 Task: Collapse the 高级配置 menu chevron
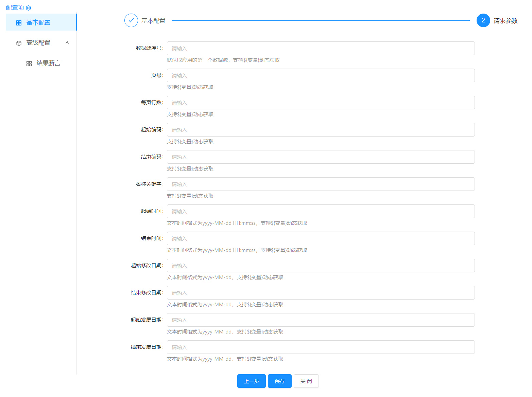(67, 43)
